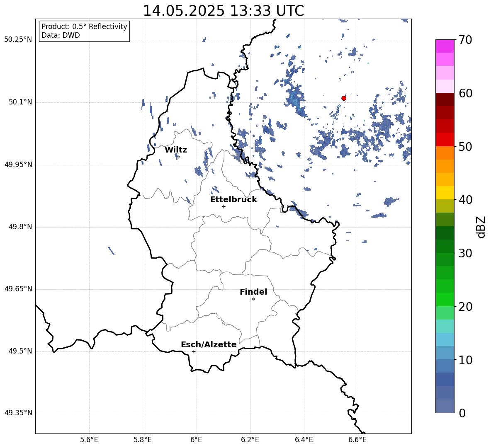The width and height of the screenshot is (491, 448).
Task: Click the dBZ colorbar axis label
Action: click(x=481, y=227)
